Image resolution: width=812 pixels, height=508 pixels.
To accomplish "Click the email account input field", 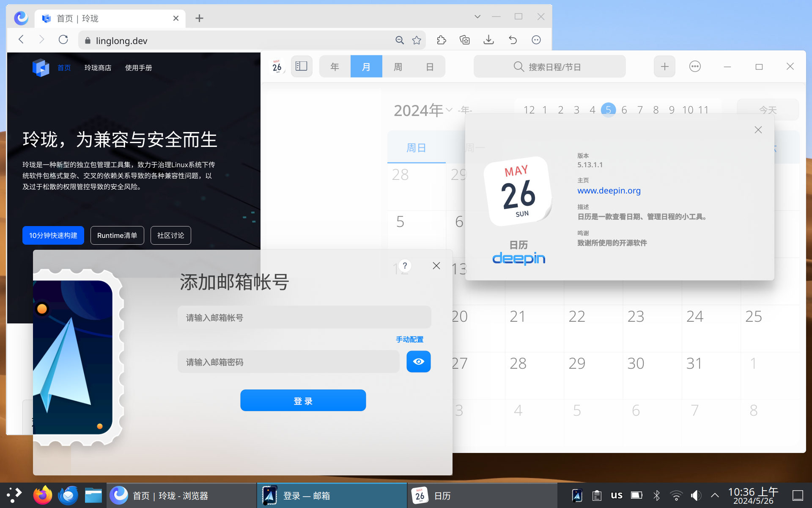I will click(304, 317).
